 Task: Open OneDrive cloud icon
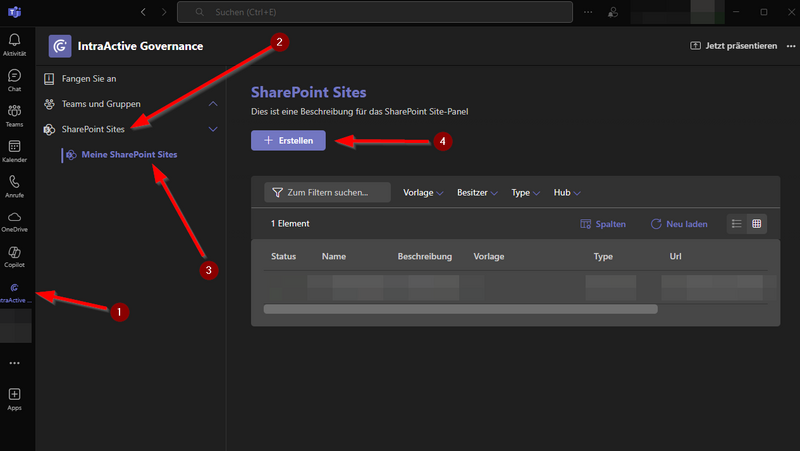[x=14, y=221]
